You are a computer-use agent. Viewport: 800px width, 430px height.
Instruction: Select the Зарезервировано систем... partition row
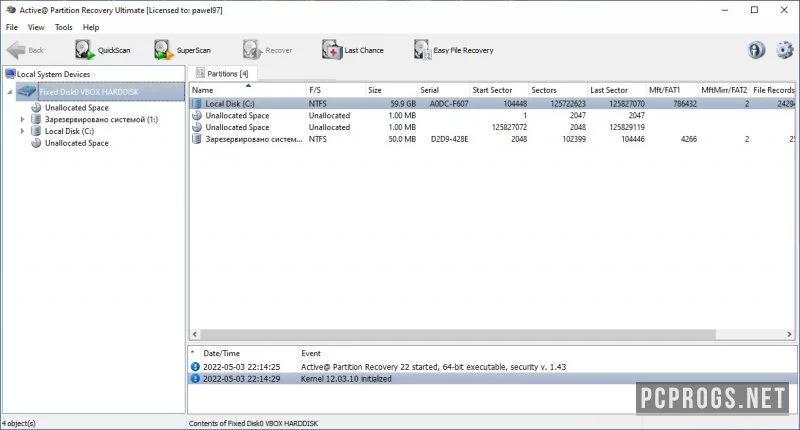[x=492, y=139]
